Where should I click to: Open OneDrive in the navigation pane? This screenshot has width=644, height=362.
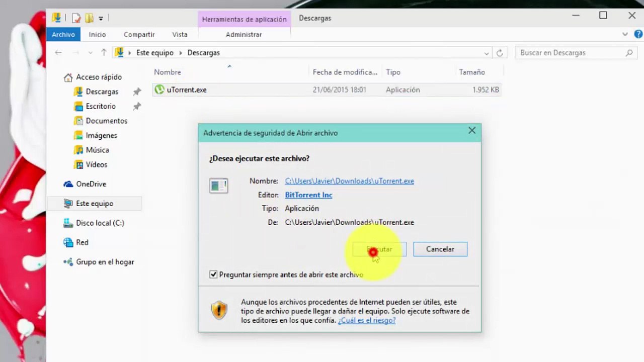click(x=91, y=185)
